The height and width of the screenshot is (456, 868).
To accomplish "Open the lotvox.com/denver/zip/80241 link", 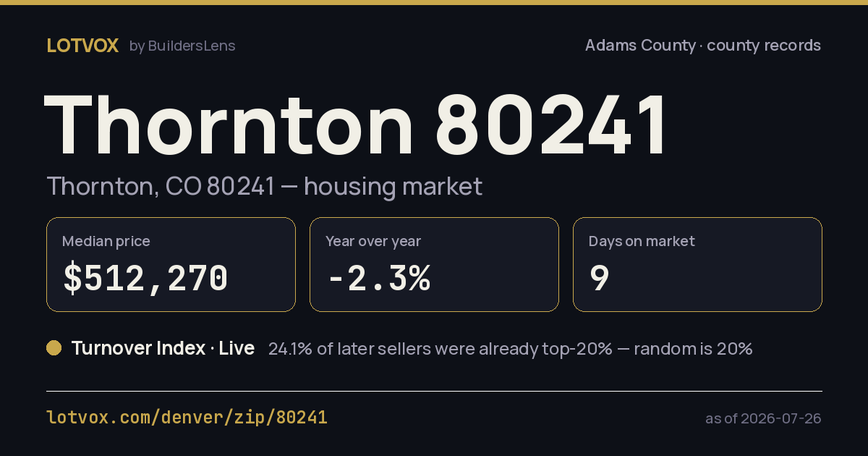I will coord(187,418).
